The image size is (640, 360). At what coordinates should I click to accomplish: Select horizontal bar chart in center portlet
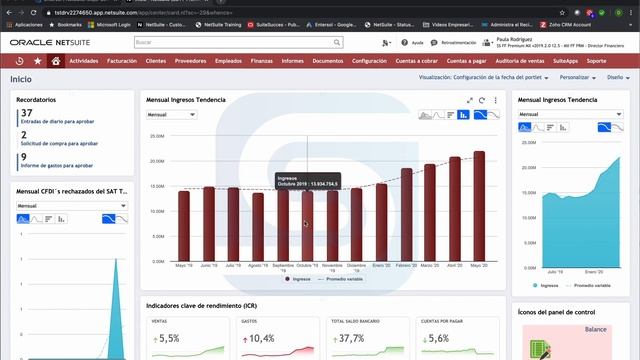451,115
